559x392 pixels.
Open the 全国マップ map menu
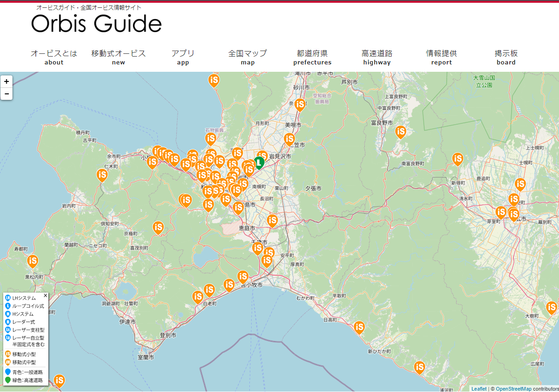pyautogui.click(x=248, y=57)
